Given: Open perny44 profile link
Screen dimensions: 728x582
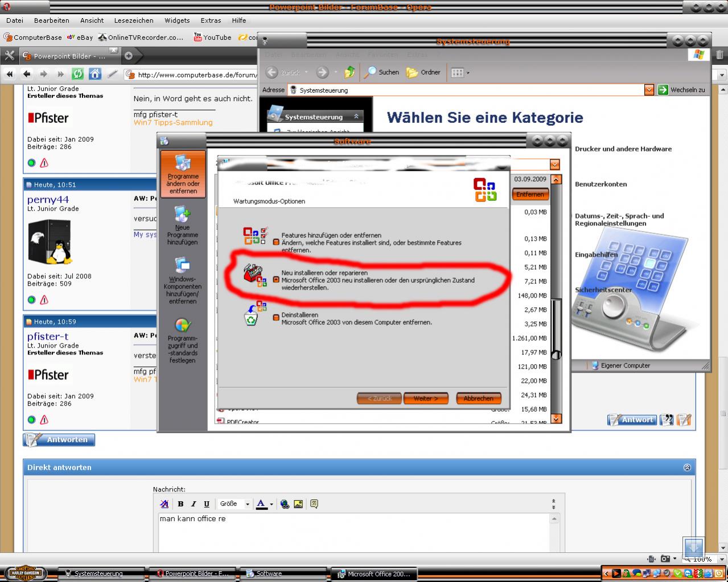Looking at the screenshot, I should [x=48, y=200].
